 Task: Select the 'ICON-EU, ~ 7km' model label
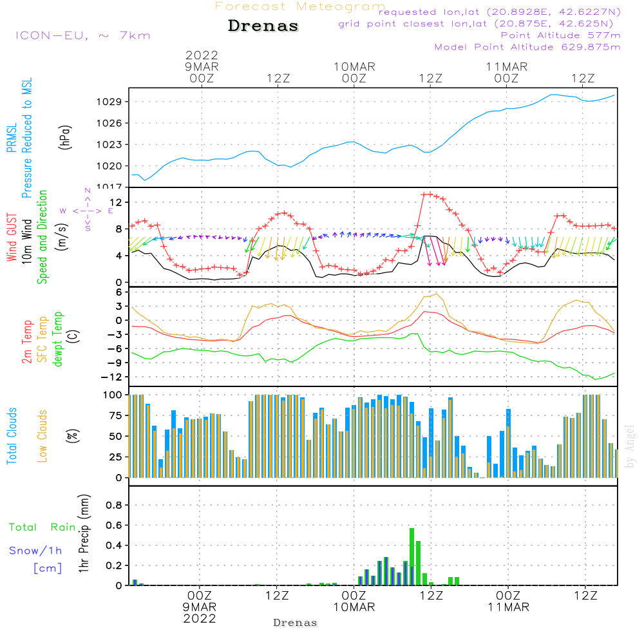[x=83, y=35]
